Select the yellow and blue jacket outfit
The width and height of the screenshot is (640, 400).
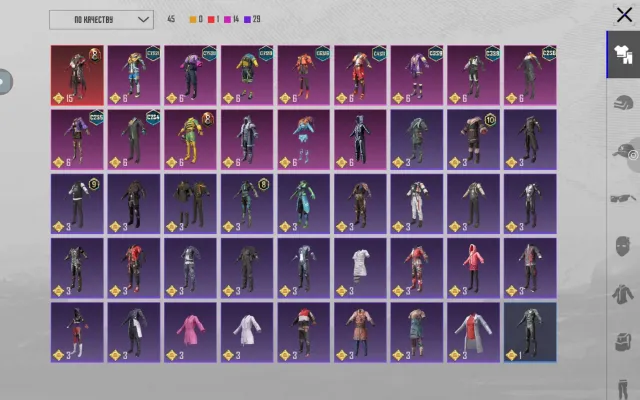134,75
